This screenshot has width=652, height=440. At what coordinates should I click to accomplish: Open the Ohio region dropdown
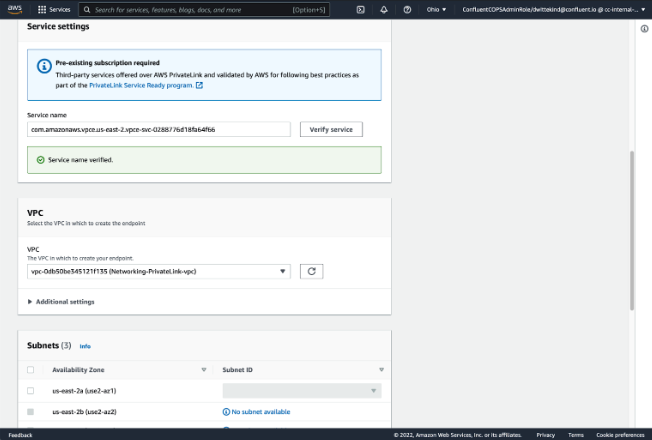(x=436, y=10)
